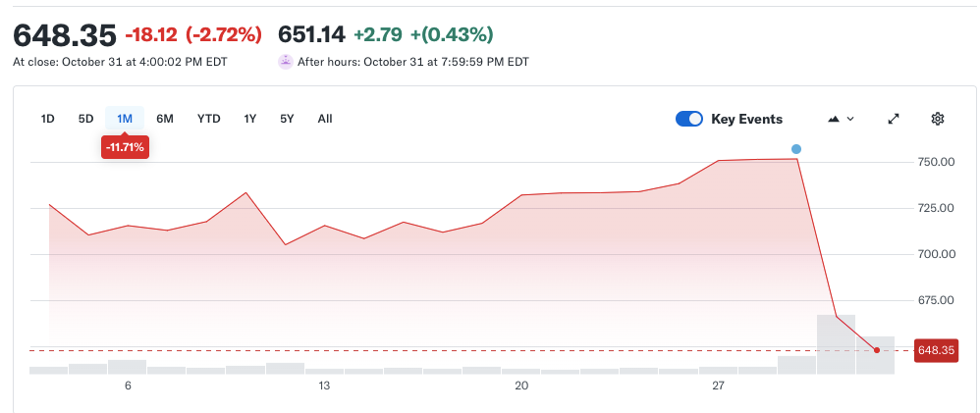This screenshot has height=413, width=980.
Task: Choose the 1Y range
Action: click(250, 119)
